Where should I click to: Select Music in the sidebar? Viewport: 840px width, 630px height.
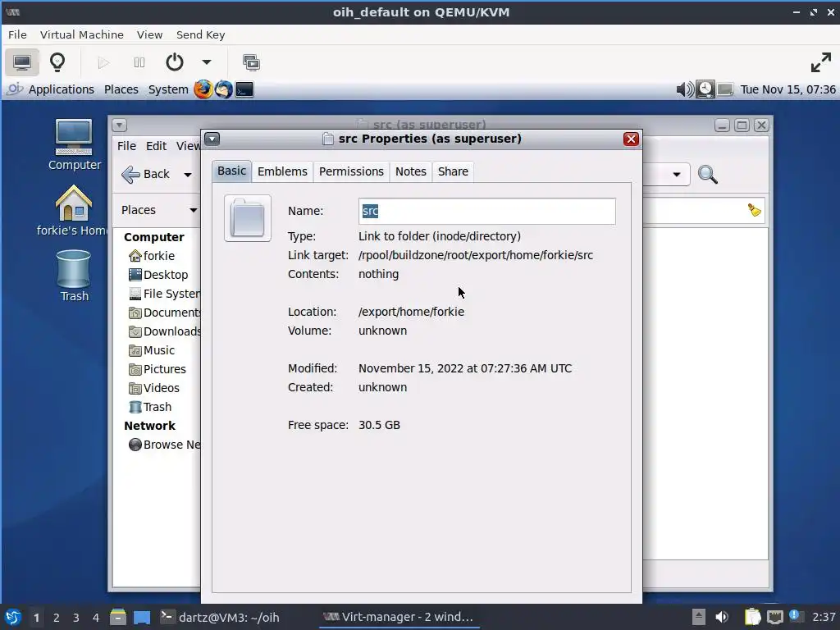pyautogui.click(x=158, y=350)
